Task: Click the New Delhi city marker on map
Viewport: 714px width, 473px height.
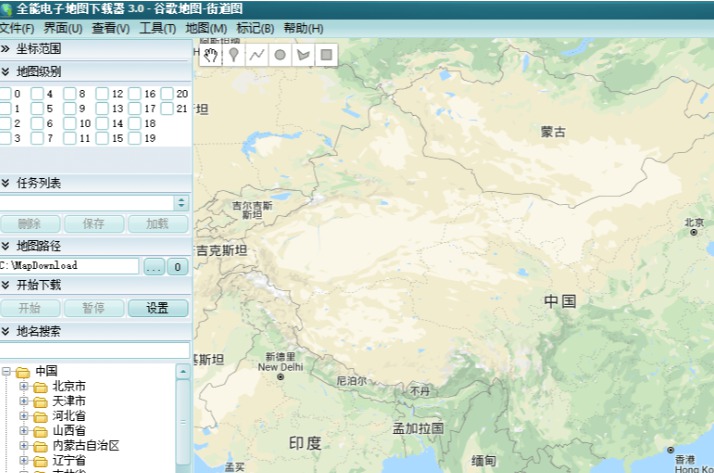Action: (x=280, y=377)
